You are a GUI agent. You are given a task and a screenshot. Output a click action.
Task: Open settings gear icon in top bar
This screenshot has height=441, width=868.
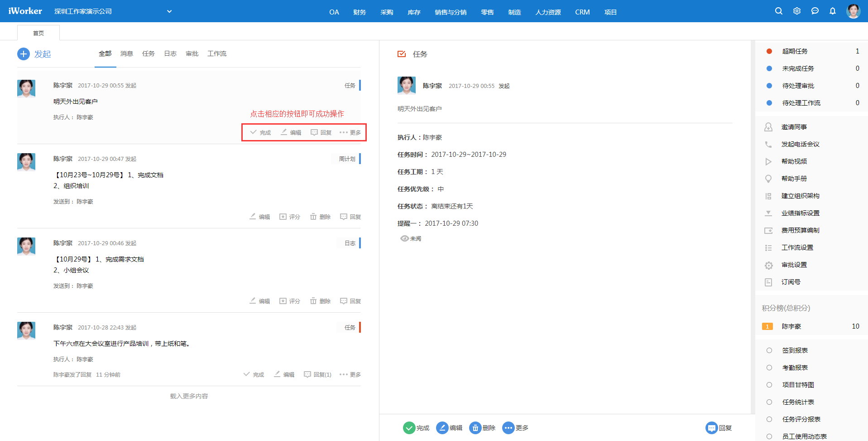(796, 11)
